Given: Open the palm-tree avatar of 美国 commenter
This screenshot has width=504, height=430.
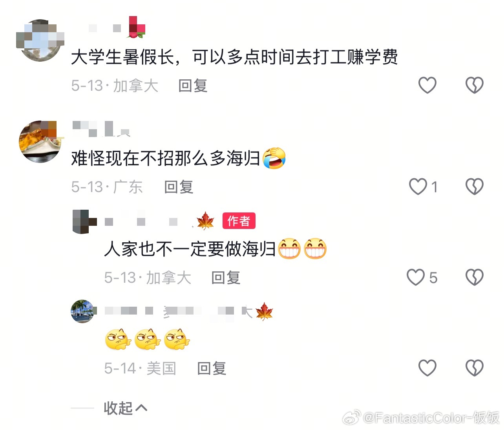Looking at the screenshot, I should point(83,311).
